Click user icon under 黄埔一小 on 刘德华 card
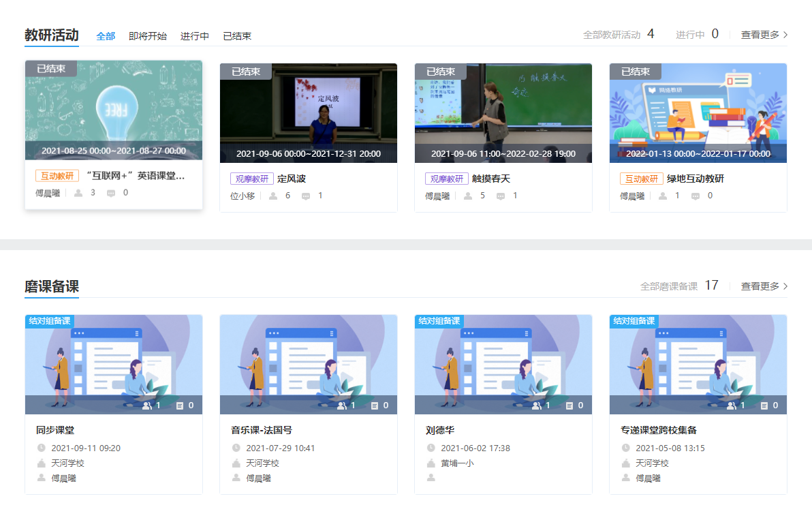 (431, 478)
